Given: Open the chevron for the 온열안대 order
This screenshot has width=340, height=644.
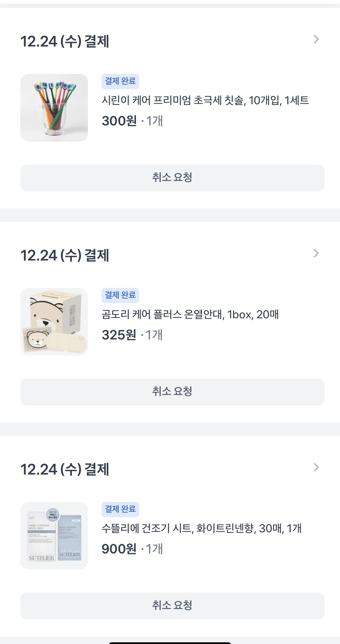Looking at the screenshot, I should 316,253.
